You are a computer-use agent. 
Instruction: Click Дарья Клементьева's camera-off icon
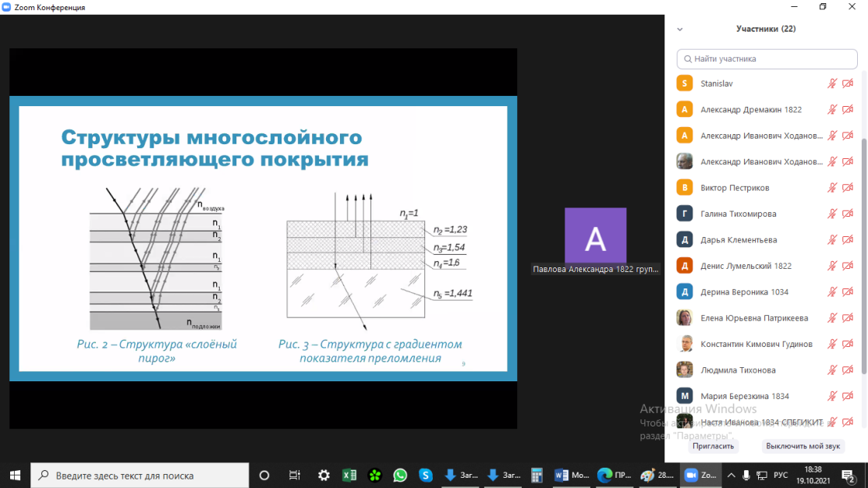(848, 240)
